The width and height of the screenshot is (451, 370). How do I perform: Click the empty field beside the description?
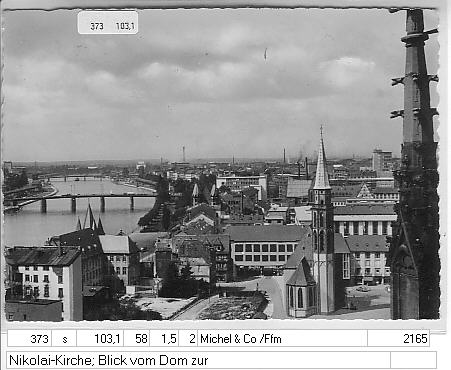[x=413, y=360]
